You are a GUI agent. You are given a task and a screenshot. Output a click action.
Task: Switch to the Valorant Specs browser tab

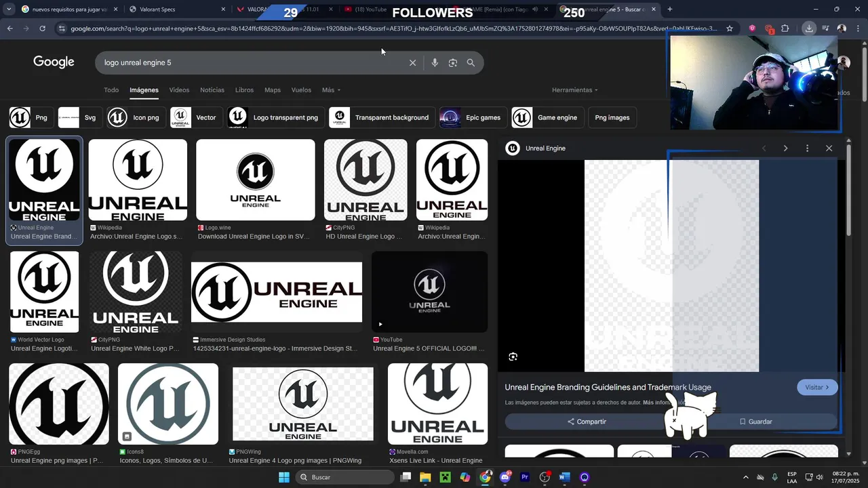click(x=178, y=9)
